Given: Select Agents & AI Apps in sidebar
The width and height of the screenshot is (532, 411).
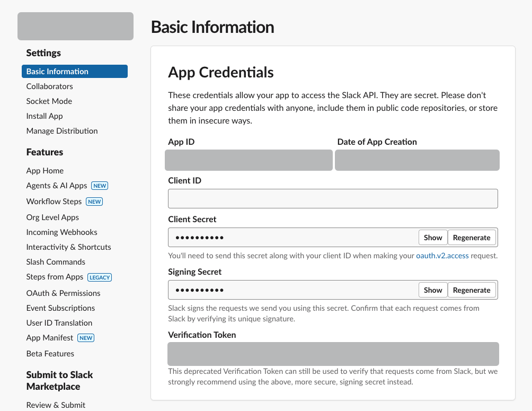Looking at the screenshot, I should point(56,185).
